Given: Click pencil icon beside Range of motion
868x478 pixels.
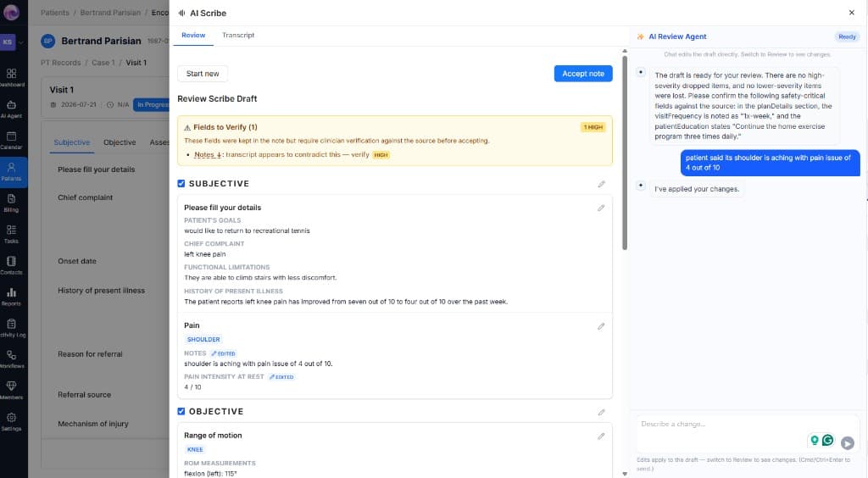Looking at the screenshot, I should tap(601, 436).
